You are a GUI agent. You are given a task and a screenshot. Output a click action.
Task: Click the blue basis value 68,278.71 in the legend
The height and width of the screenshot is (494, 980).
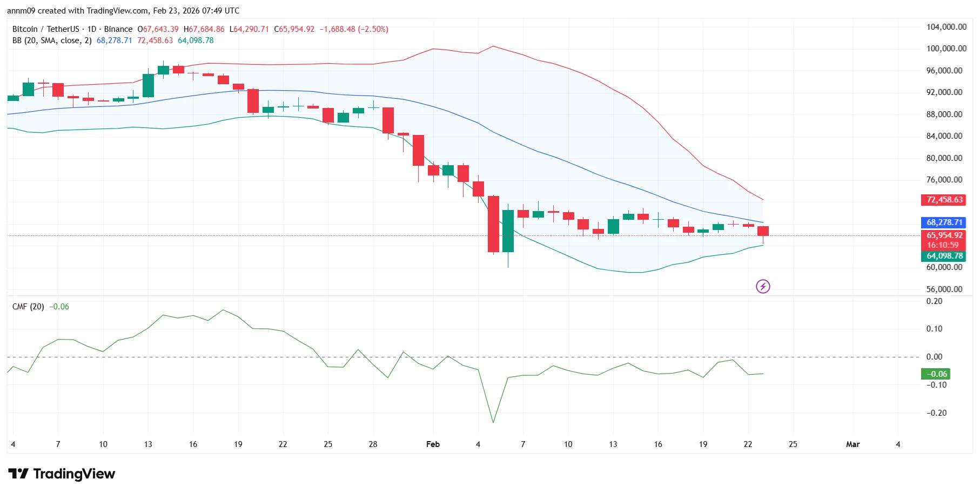(115, 40)
